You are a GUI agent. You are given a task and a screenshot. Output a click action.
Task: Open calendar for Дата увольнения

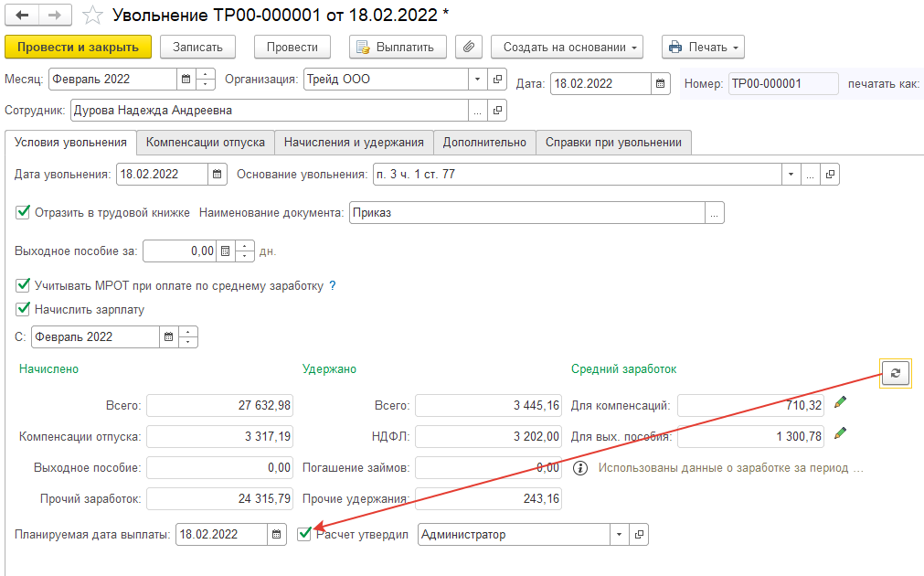217,175
